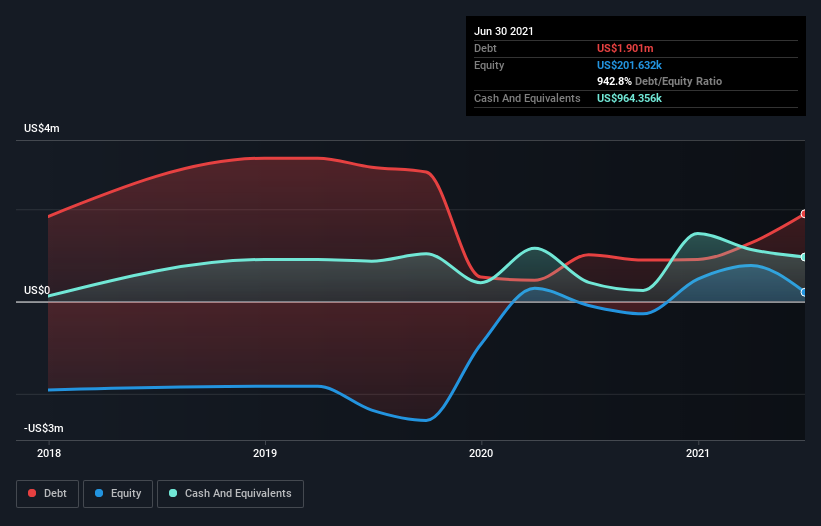Click the red Debt endpoint marker

(804, 214)
